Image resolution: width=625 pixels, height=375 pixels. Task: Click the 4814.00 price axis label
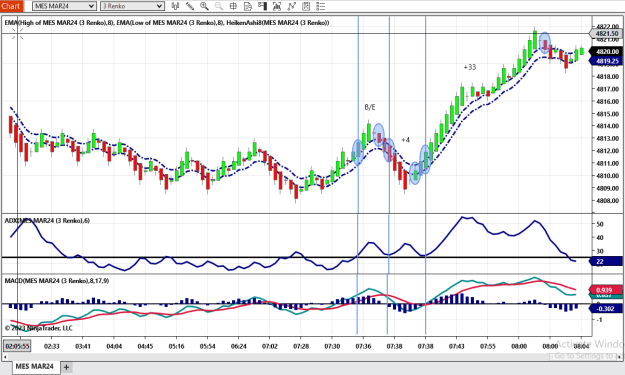click(x=607, y=126)
